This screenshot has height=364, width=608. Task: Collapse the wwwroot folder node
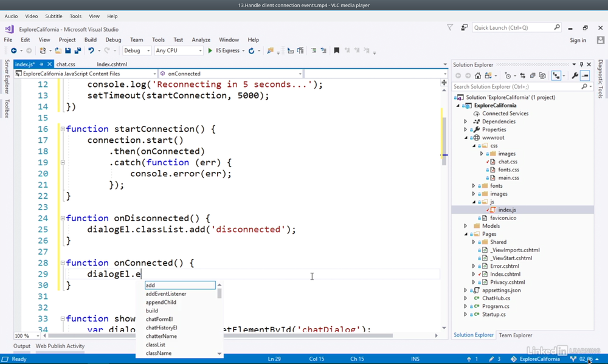pyautogui.click(x=466, y=137)
